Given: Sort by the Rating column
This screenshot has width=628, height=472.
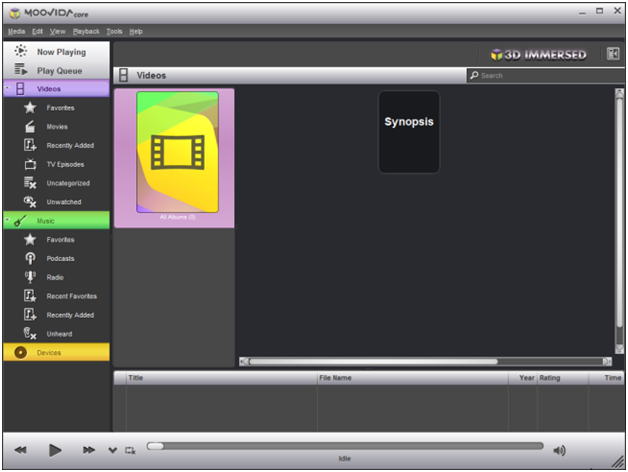Looking at the screenshot, I should [563, 378].
